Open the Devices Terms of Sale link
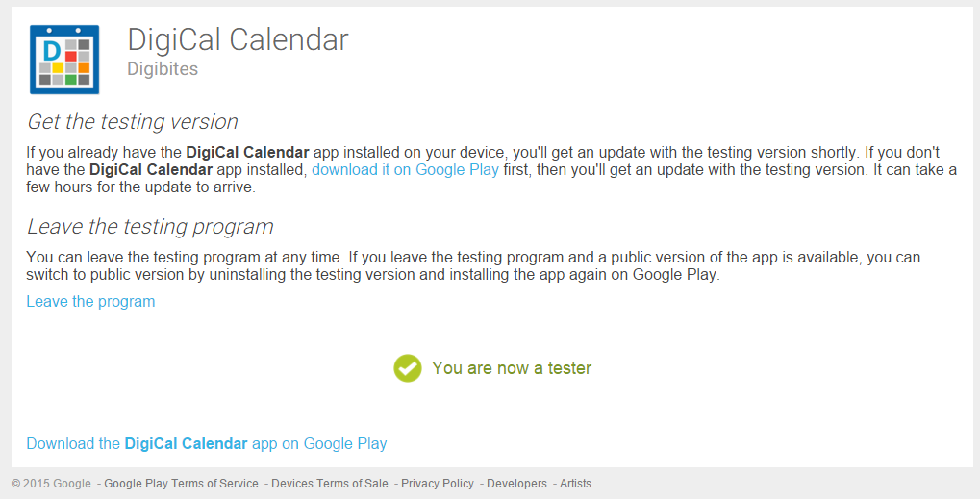The height and width of the screenshot is (499, 980). (x=330, y=484)
